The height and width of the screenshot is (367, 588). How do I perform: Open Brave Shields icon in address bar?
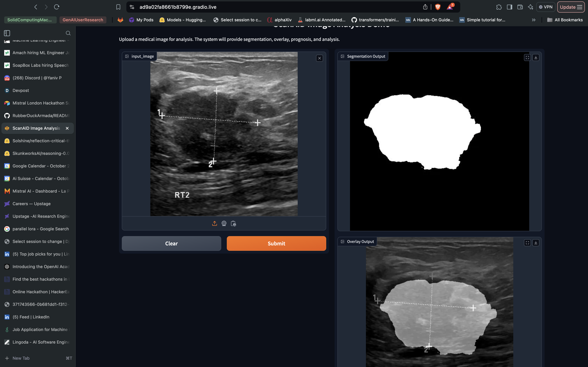(x=438, y=7)
